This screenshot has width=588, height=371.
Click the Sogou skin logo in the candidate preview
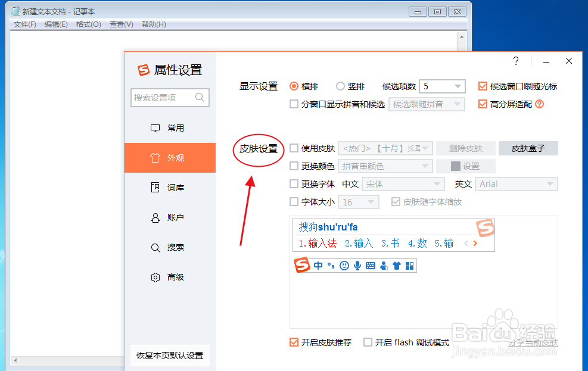tap(486, 227)
